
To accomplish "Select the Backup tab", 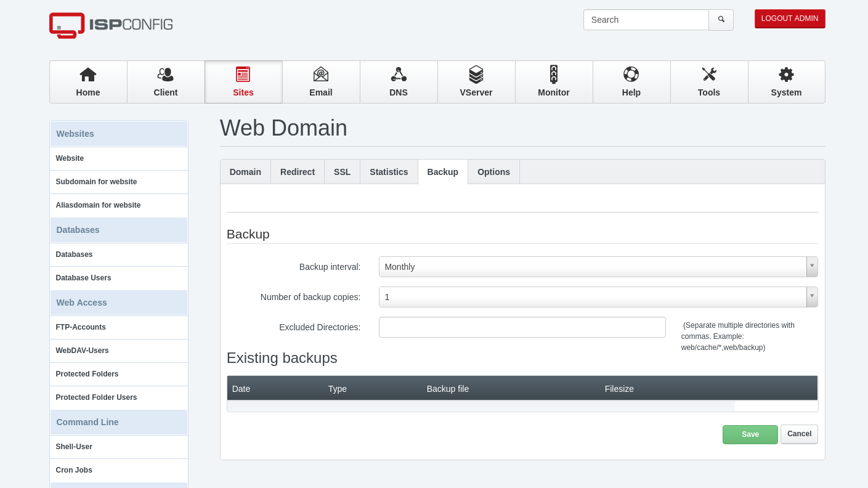I will [x=443, y=172].
